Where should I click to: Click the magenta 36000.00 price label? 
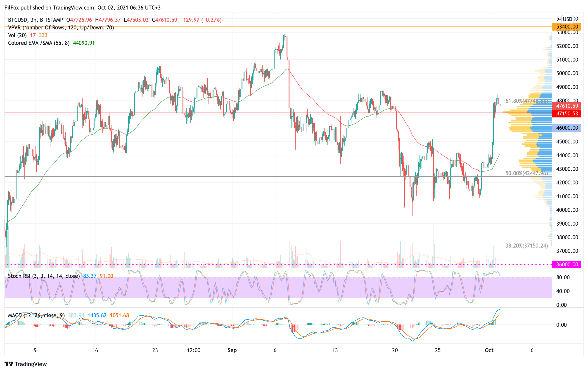[567, 265]
